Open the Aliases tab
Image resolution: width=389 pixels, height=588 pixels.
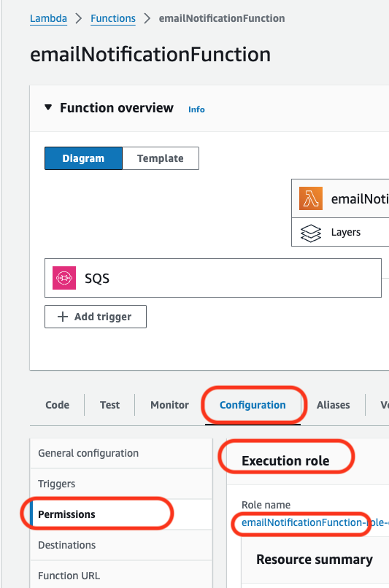point(333,405)
